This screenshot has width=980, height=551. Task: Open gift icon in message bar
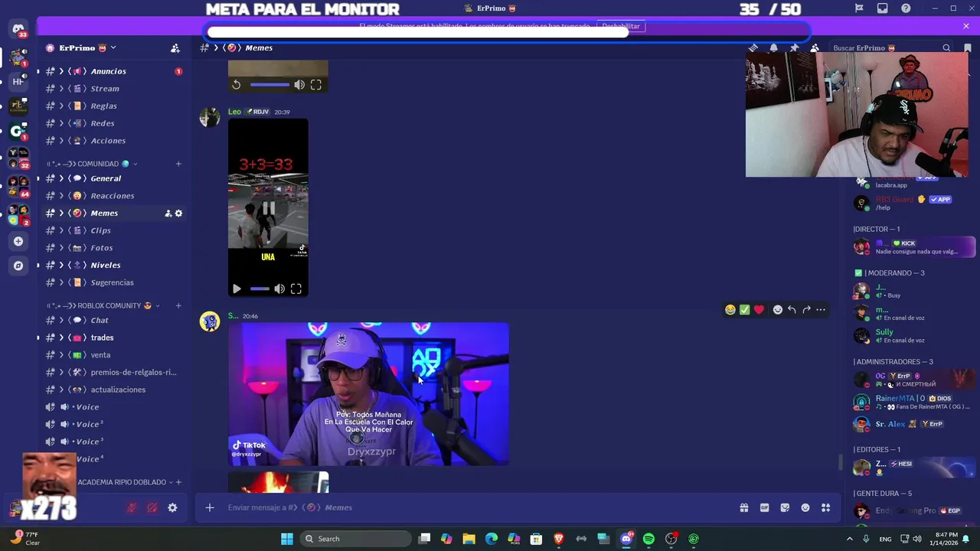point(743,507)
